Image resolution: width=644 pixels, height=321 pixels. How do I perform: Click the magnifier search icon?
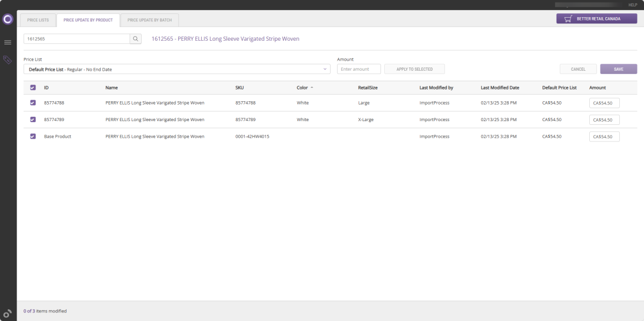click(136, 39)
